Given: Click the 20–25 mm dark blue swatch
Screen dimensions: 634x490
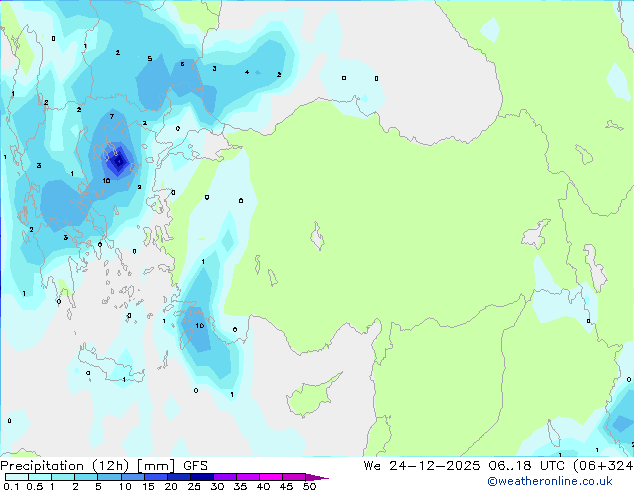Looking at the screenshot, I should click(178, 477).
